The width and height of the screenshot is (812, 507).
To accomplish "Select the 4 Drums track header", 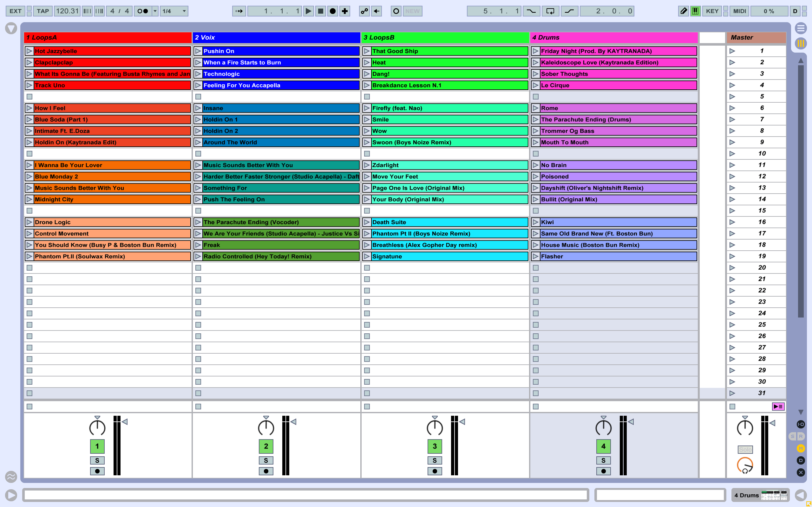I will click(613, 38).
